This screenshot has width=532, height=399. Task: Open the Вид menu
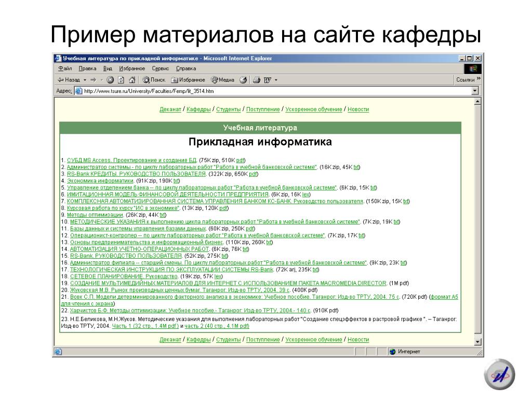click(x=108, y=69)
